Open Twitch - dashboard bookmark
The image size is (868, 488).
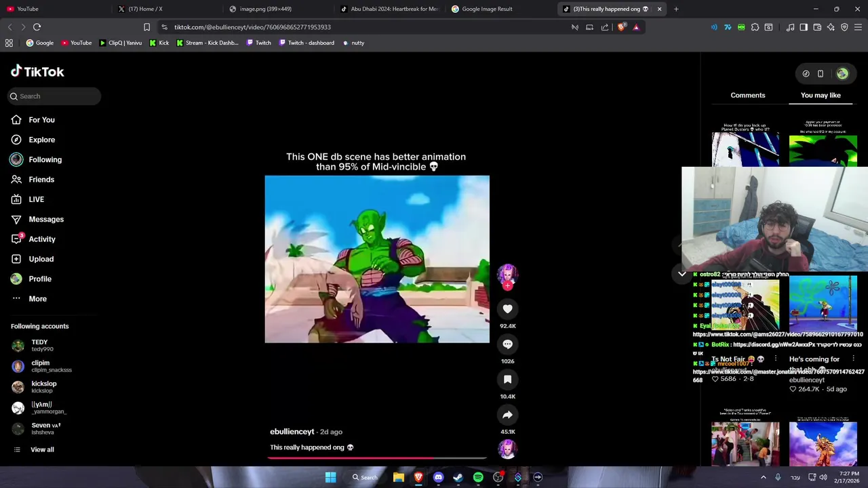click(306, 43)
